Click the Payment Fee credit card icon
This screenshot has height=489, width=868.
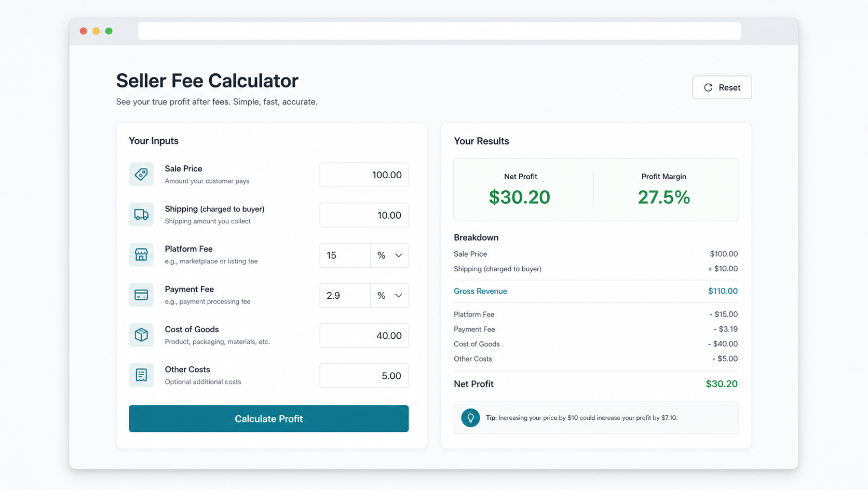pyautogui.click(x=141, y=295)
